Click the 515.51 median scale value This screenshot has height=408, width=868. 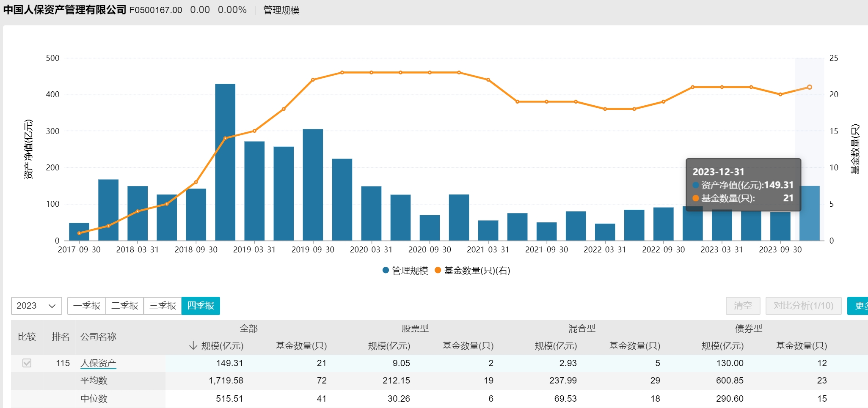[229, 399]
